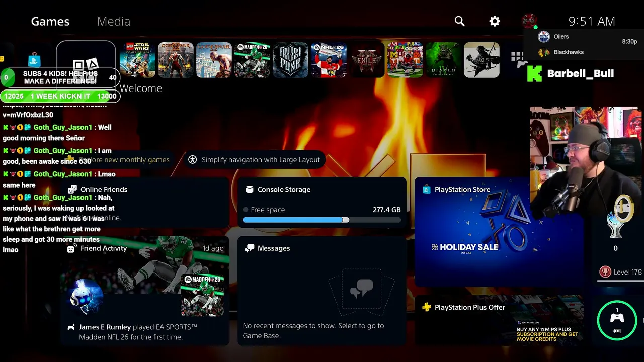Launch the Diablo IV game tile
The width and height of the screenshot is (644, 362).
click(443, 60)
